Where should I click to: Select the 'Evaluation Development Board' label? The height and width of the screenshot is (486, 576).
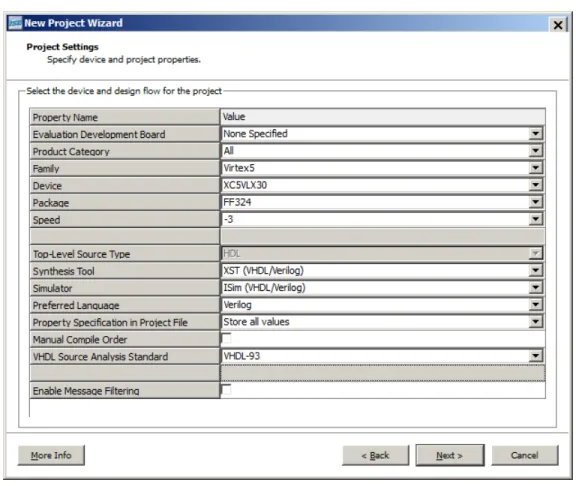click(x=99, y=134)
